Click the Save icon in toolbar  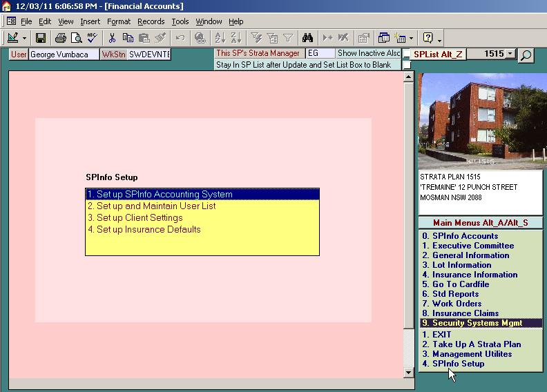pos(41,38)
